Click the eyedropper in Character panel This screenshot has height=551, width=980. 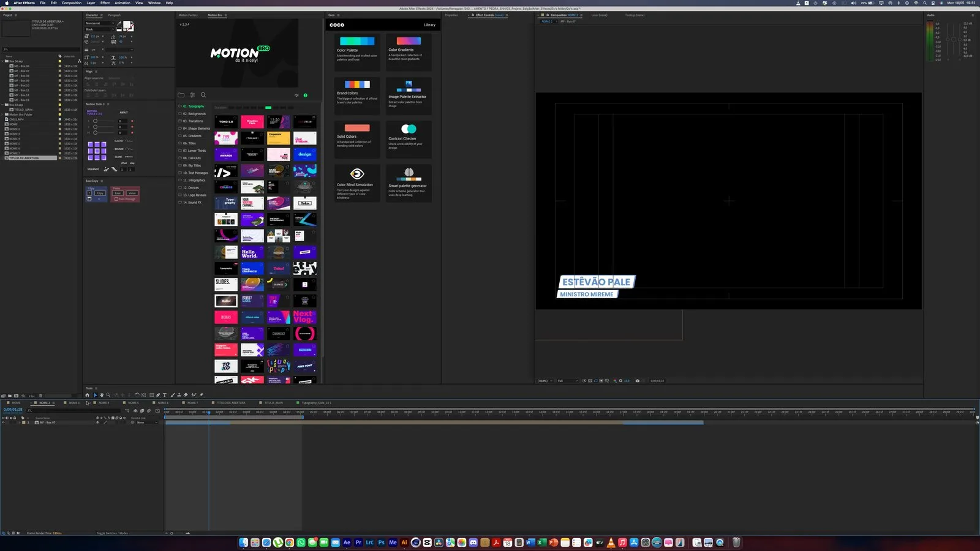[x=119, y=24]
